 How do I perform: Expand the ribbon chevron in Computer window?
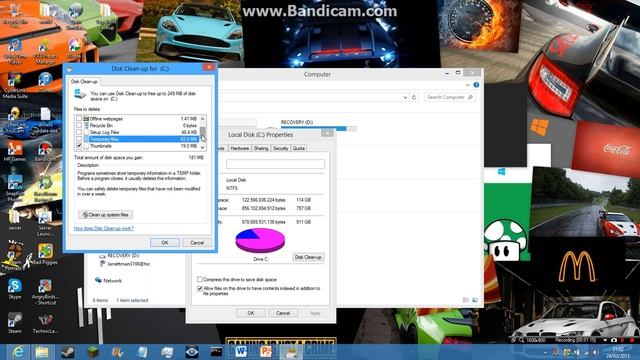pyautogui.click(x=467, y=85)
